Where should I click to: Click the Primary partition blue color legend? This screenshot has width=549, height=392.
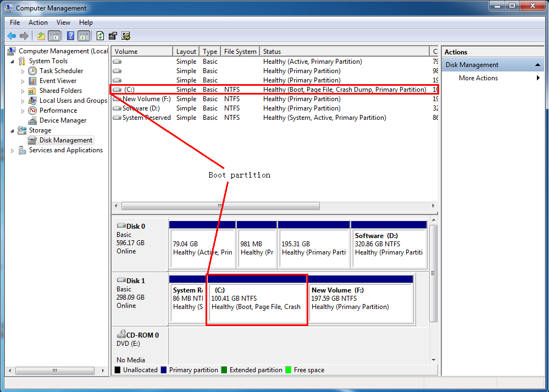pyautogui.click(x=165, y=369)
